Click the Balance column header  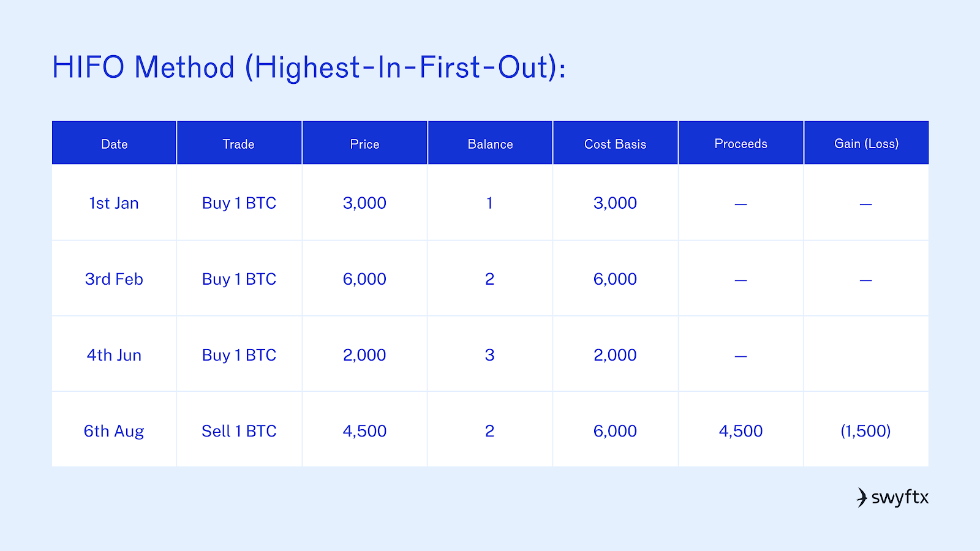pyautogui.click(x=490, y=144)
